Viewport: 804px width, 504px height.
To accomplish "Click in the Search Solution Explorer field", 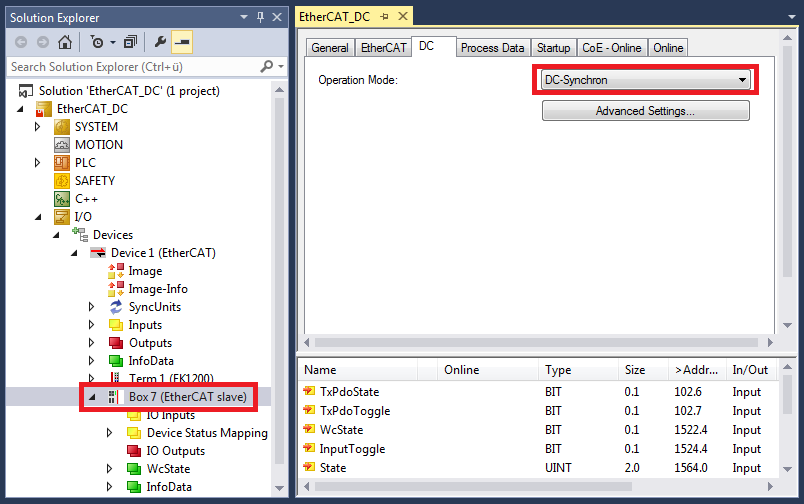I will [x=134, y=67].
